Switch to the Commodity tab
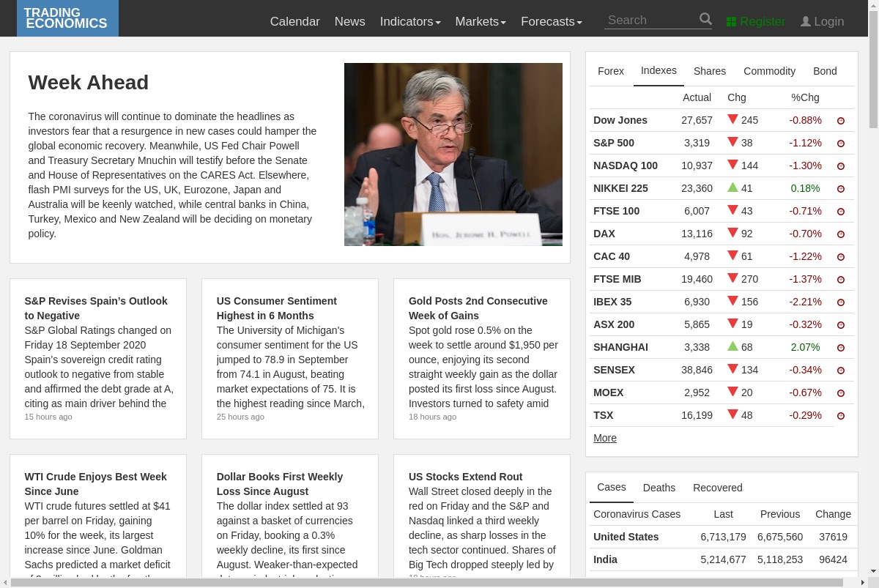The image size is (879, 588). point(769,71)
